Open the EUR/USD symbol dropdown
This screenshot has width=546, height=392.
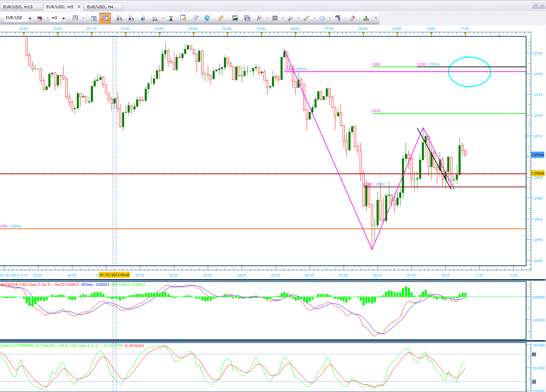pyautogui.click(x=30, y=18)
